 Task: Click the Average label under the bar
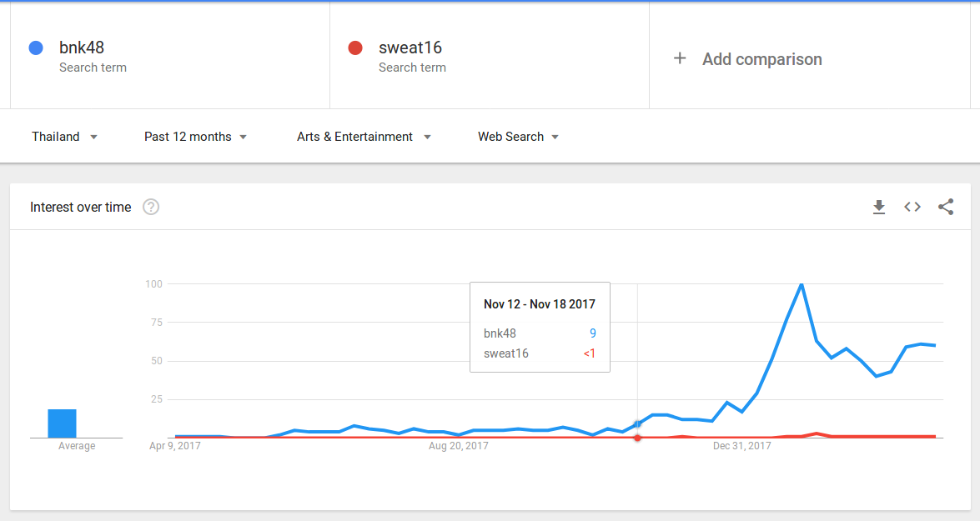(x=77, y=446)
